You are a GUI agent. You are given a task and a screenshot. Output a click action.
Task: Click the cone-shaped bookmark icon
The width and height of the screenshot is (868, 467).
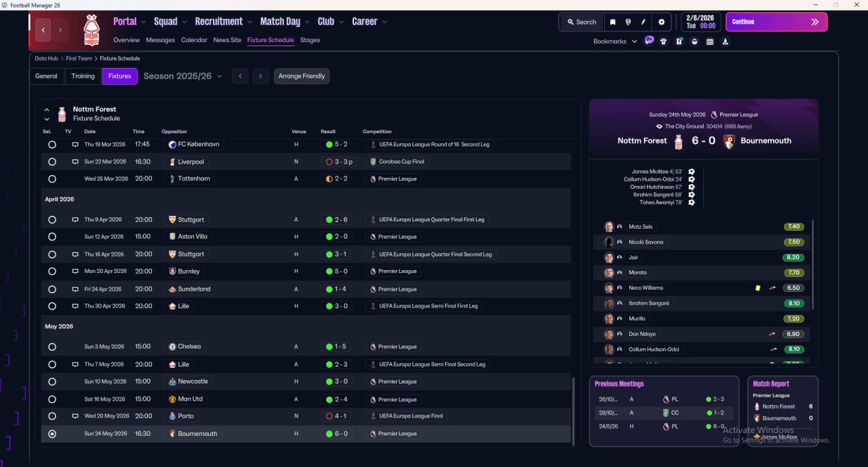click(726, 41)
